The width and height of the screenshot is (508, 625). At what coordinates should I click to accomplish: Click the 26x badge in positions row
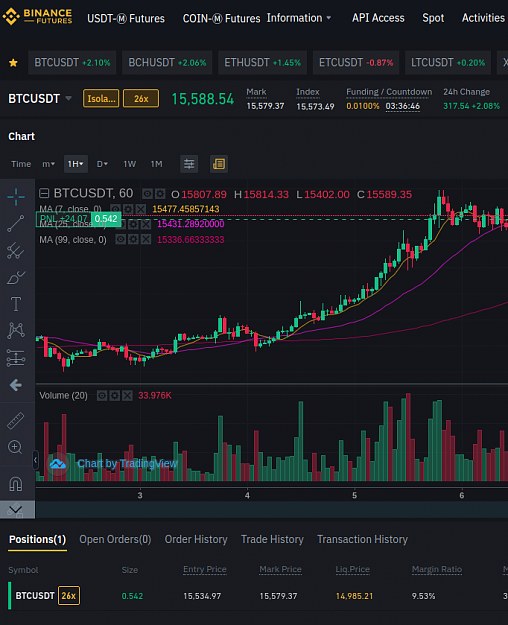pyautogui.click(x=69, y=596)
